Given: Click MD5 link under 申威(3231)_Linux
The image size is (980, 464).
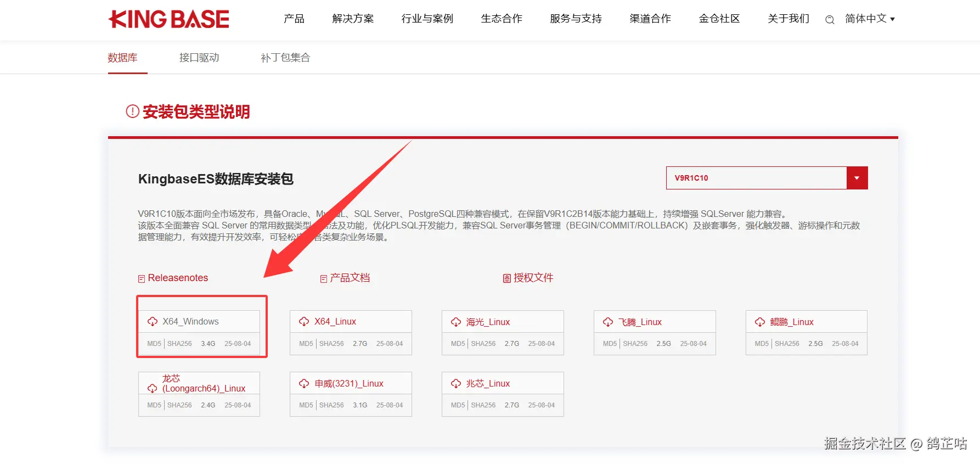Looking at the screenshot, I should (306, 405).
